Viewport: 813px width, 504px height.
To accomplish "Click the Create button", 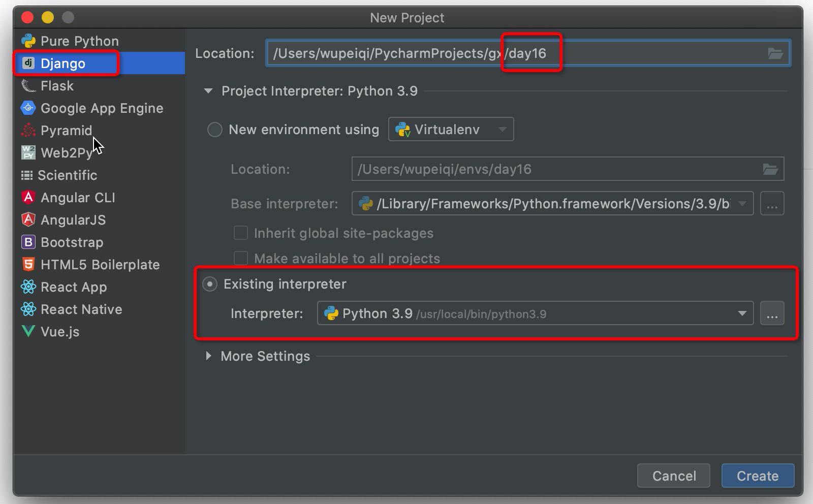I will [x=757, y=476].
